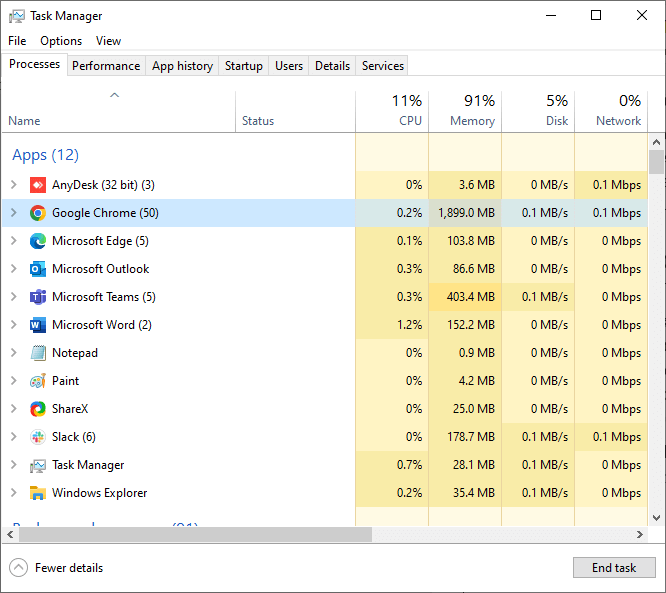Viewport: 666px width, 593px height.
Task: Click the horizontal scrollbar thumb
Action: tap(196, 534)
